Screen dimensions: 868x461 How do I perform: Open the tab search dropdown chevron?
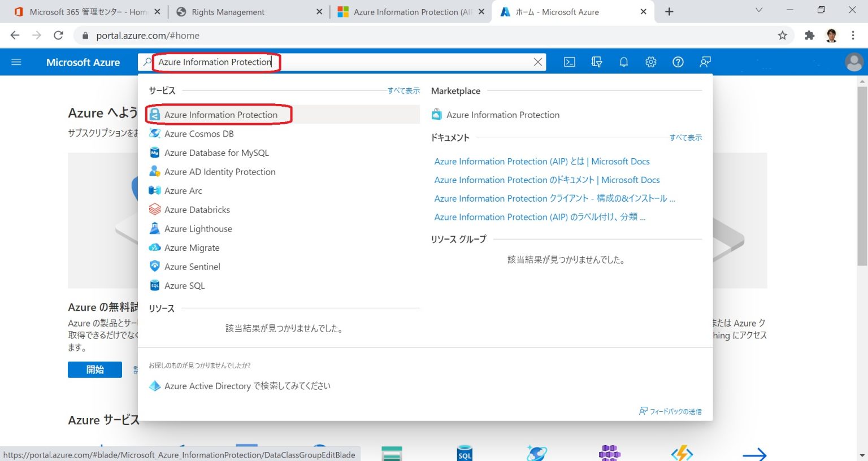point(759,10)
